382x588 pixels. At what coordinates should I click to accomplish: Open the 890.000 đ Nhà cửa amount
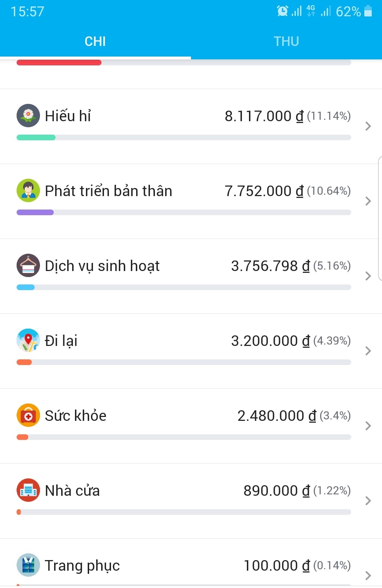tap(277, 490)
